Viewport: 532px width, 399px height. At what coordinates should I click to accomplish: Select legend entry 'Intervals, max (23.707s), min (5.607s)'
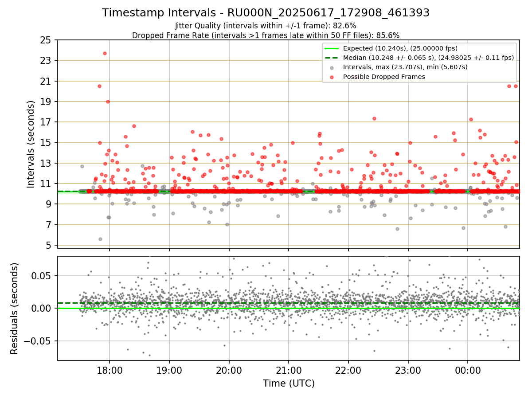[405, 67]
